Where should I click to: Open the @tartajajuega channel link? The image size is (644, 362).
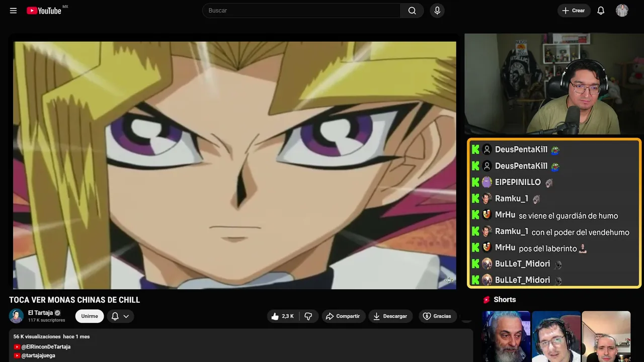click(38, 355)
